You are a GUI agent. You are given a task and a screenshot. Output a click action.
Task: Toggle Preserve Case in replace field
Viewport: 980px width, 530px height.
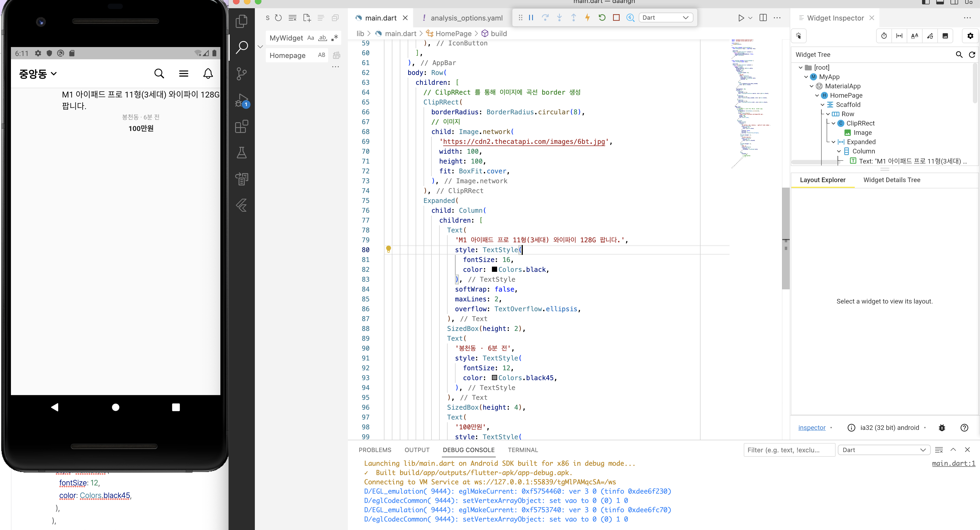click(x=322, y=55)
